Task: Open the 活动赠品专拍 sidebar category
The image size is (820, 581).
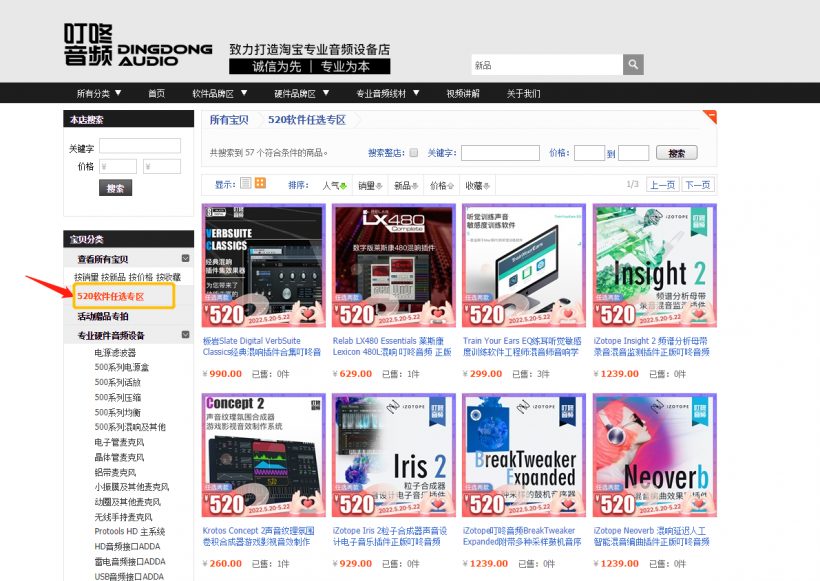Action: [103, 316]
